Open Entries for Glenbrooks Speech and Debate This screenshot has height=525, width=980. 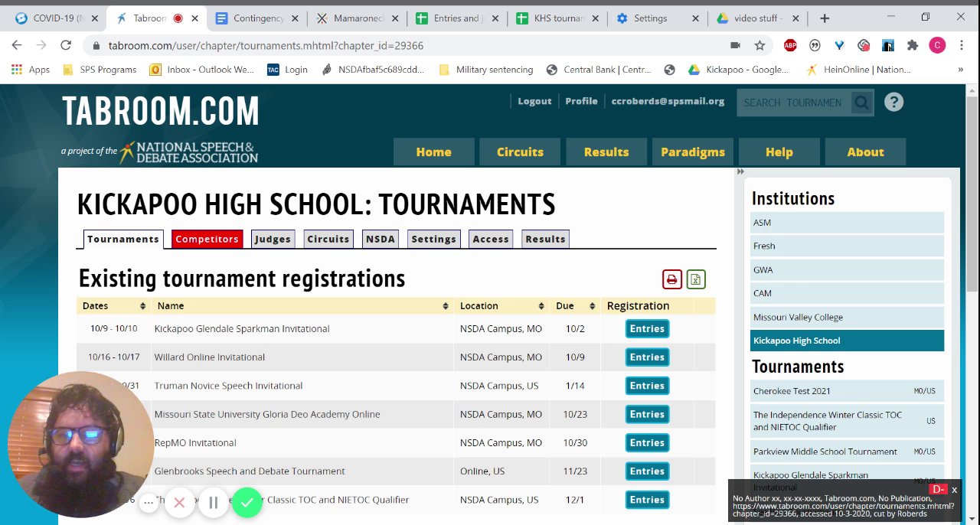[647, 471]
